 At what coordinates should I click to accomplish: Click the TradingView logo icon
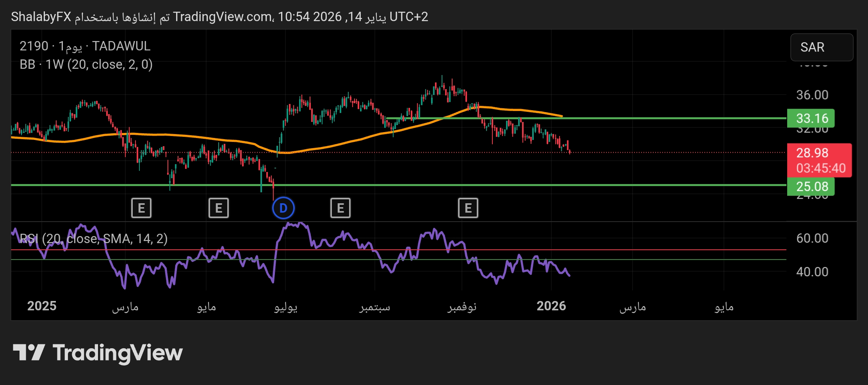(x=29, y=353)
